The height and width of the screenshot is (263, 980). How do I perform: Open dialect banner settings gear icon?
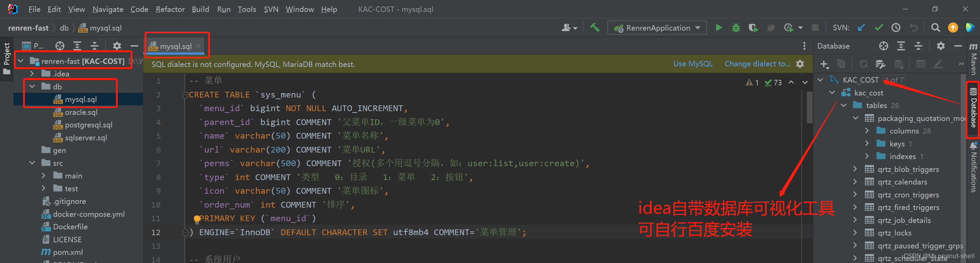pyautogui.click(x=800, y=64)
